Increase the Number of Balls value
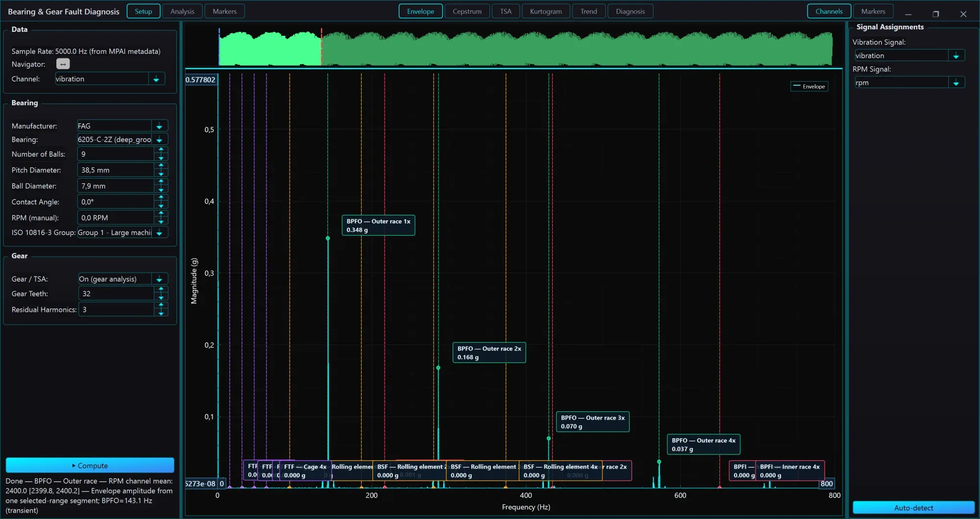This screenshot has width=980, height=519. [161, 150]
